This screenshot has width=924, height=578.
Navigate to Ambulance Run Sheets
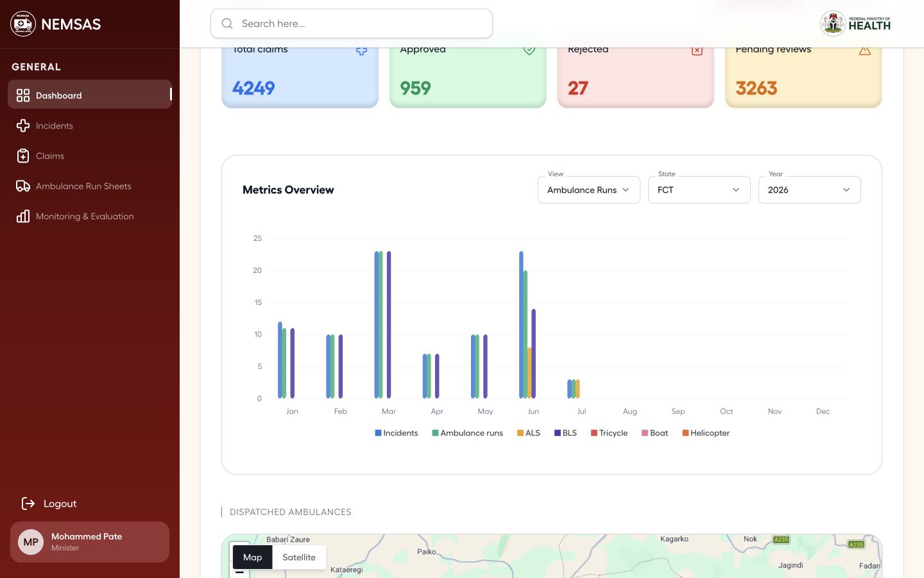[x=90, y=186]
